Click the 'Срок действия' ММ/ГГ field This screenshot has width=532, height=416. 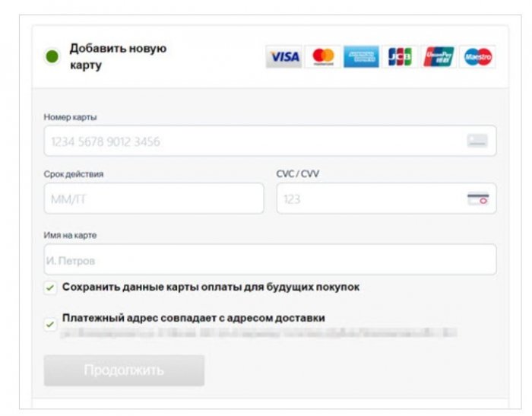[x=154, y=199]
